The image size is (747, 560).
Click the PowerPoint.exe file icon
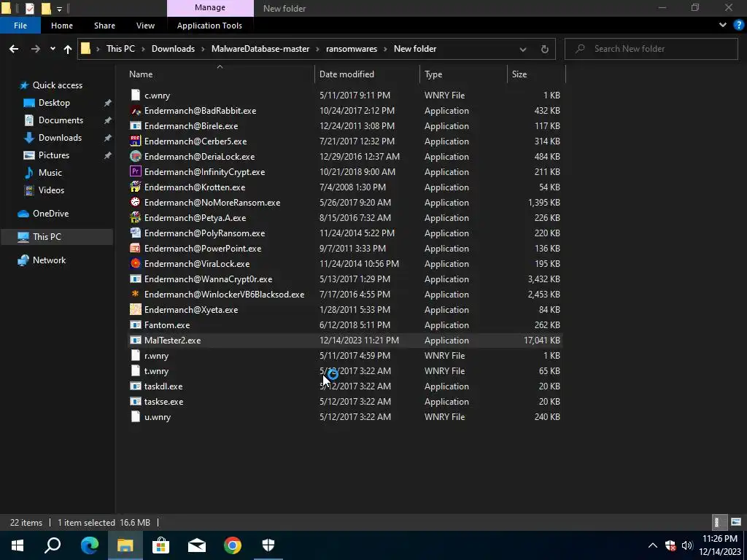click(135, 248)
